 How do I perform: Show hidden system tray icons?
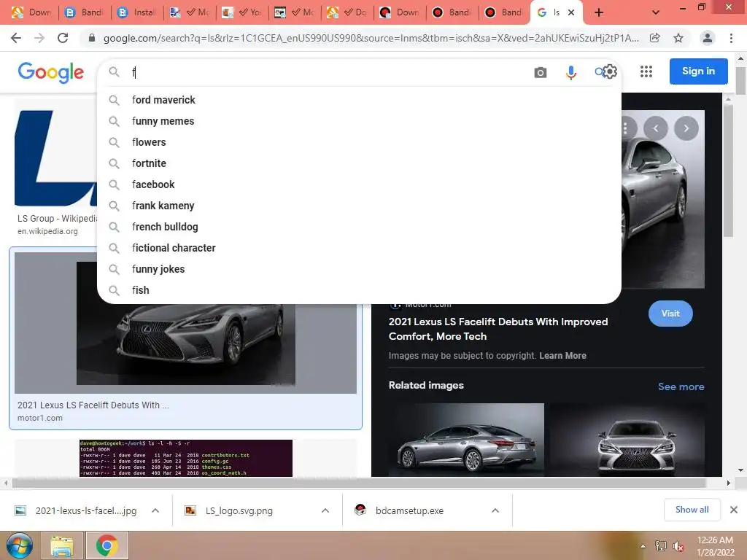click(643, 546)
